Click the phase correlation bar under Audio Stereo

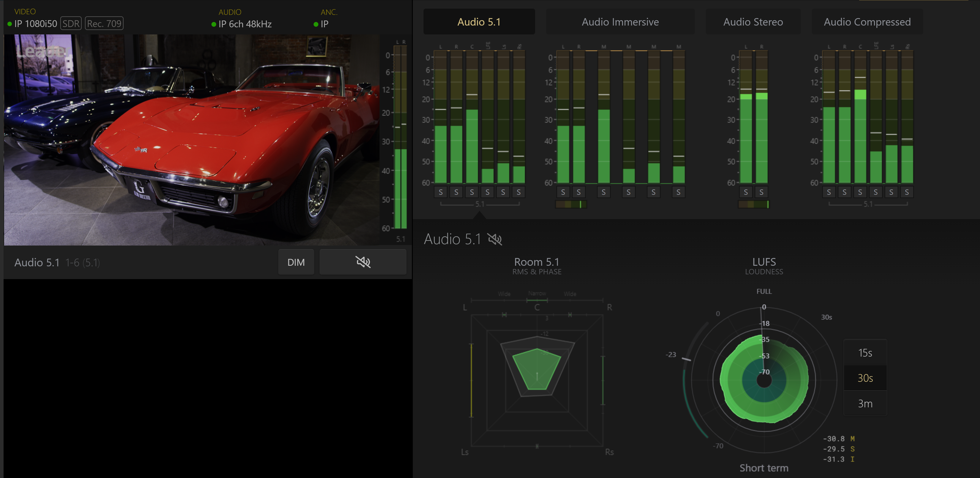pos(754,204)
